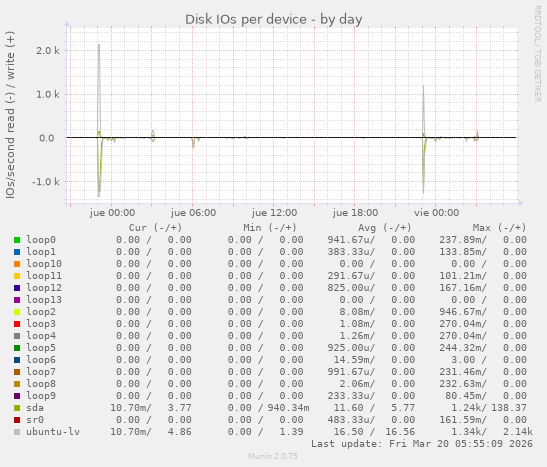Select the 'ubuntu-lv' legend label
This screenshot has width=547, height=467.
pos(53,432)
